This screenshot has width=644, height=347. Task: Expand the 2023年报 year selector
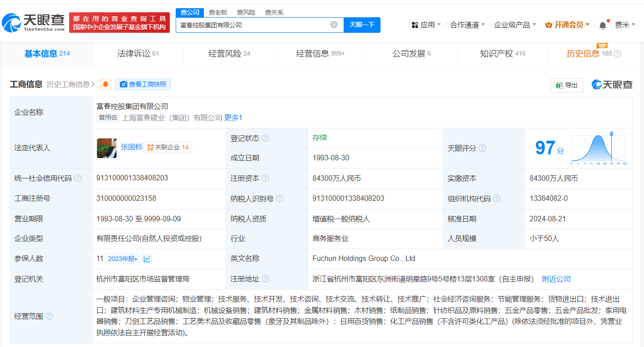(122, 259)
